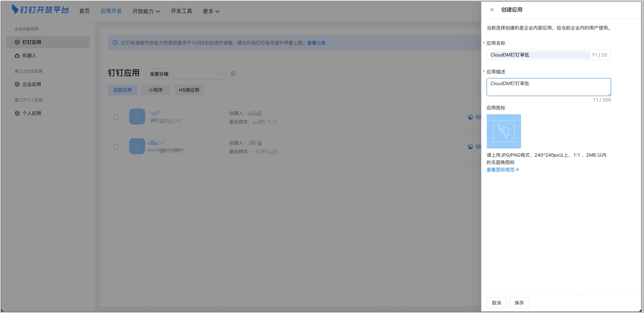The image size is (644, 313).
Task: Open the 全部分组 dropdown
Action: (186, 74)
